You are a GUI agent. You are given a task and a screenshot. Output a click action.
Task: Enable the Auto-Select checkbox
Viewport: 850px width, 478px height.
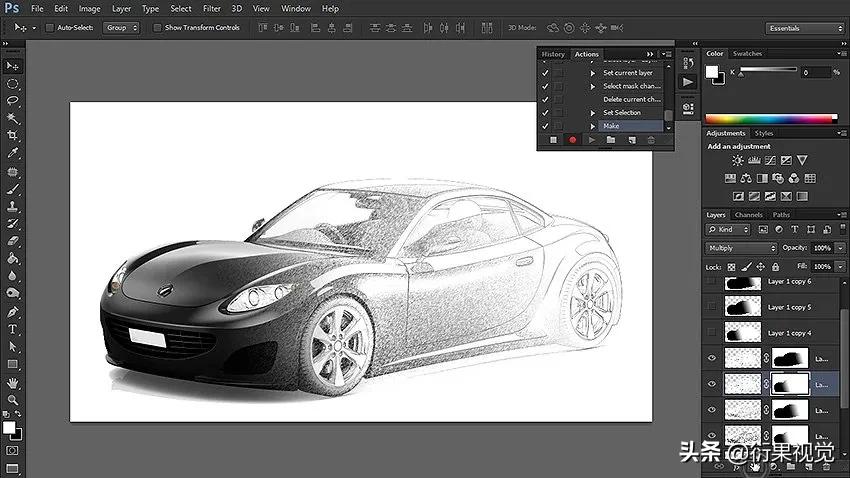51,28
